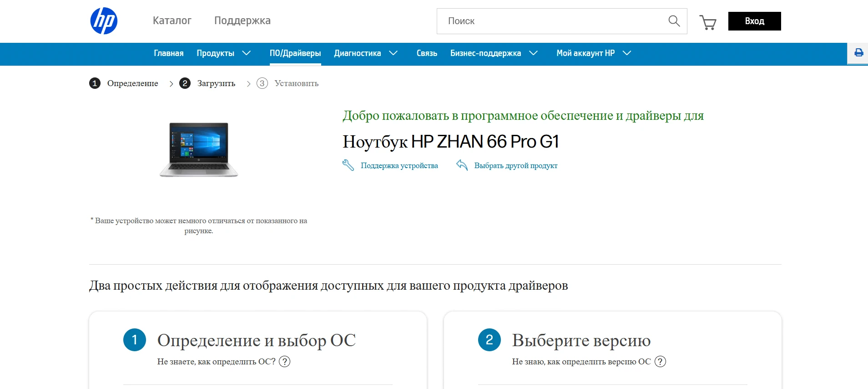This screenshot has width=868, height=389.
Task: Open help icon for determining OS
Action: (284, 362)
